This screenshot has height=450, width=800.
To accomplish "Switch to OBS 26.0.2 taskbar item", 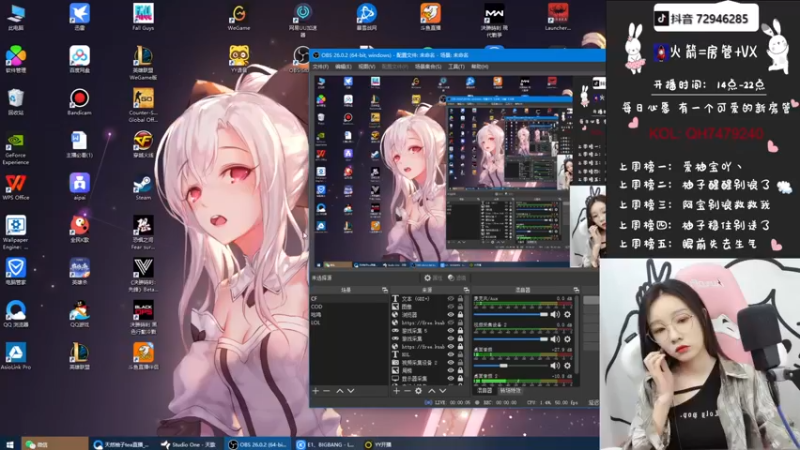I will tap(259, 444).
